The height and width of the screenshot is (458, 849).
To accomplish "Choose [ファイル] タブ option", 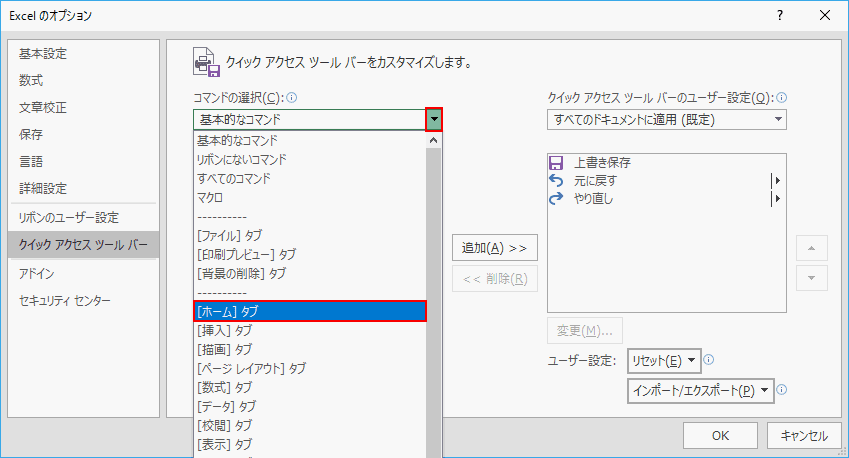I will [x=310, y=235].
